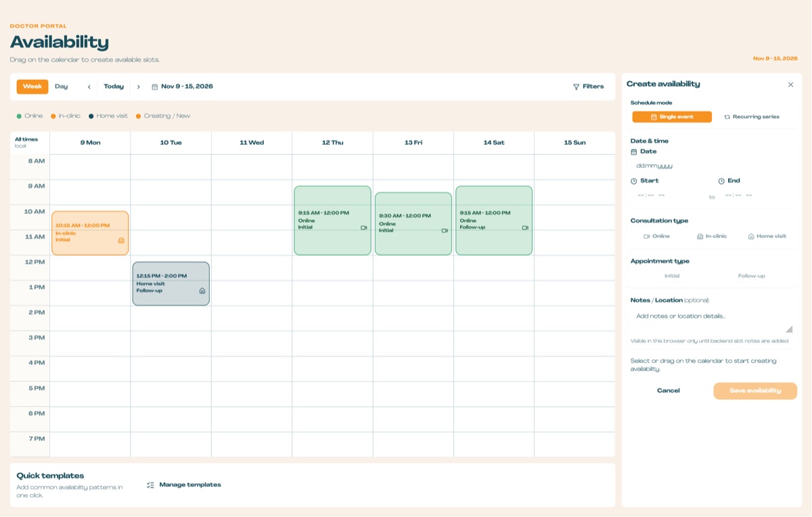Choose In-clinic consultation type
Image resolution: width=812 pixels, height=517 pixels.
712,236
